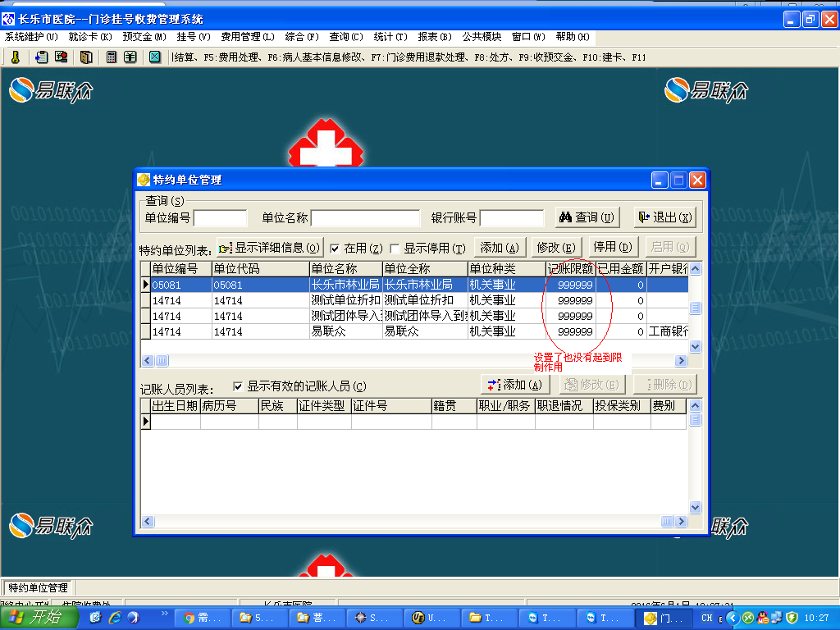Click the cyan X close-window toolbar icon

click(155, 57)
